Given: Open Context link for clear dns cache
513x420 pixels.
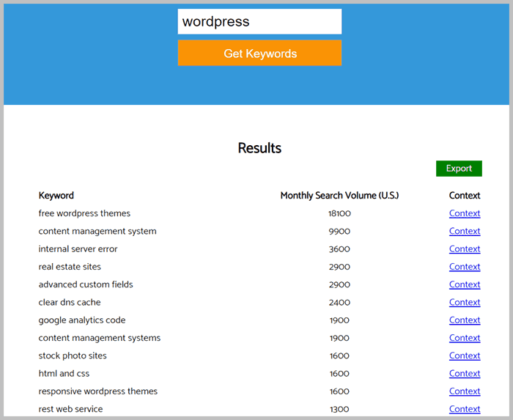Looking at the screenshot, I should (x=464, y=302).
